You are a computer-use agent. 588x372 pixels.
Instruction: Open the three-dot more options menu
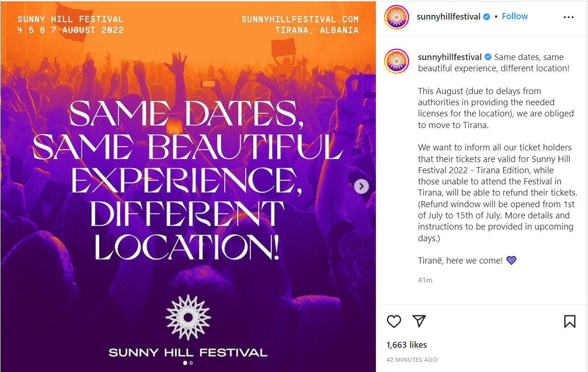[568, 17]
